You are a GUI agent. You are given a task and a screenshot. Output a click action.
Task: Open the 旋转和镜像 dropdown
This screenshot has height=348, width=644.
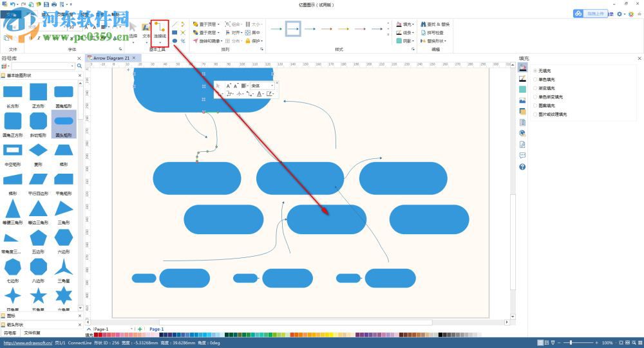coord(208,41)
